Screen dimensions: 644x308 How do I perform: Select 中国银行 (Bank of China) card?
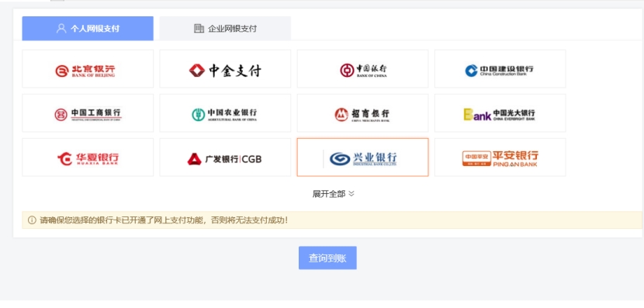tap(362, 69)
